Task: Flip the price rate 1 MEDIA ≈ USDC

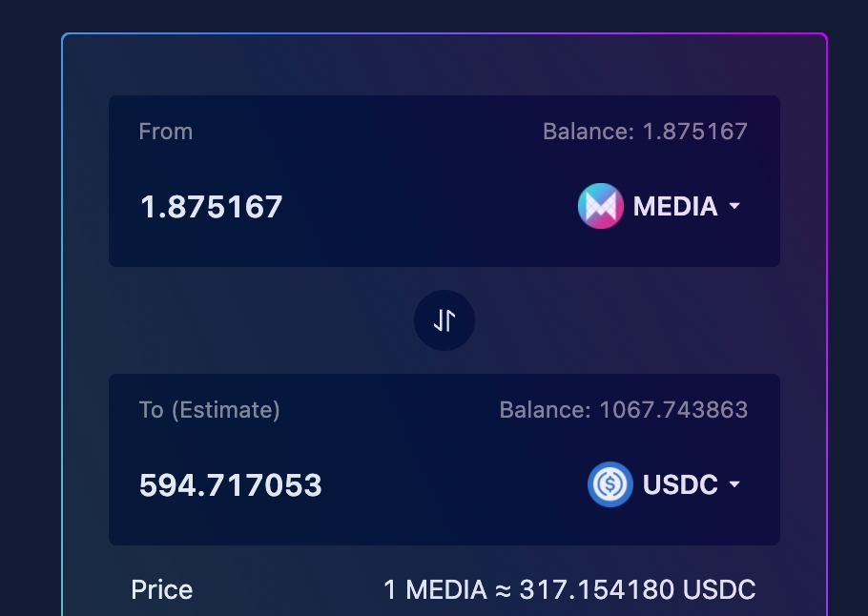Action: [569, 589]
